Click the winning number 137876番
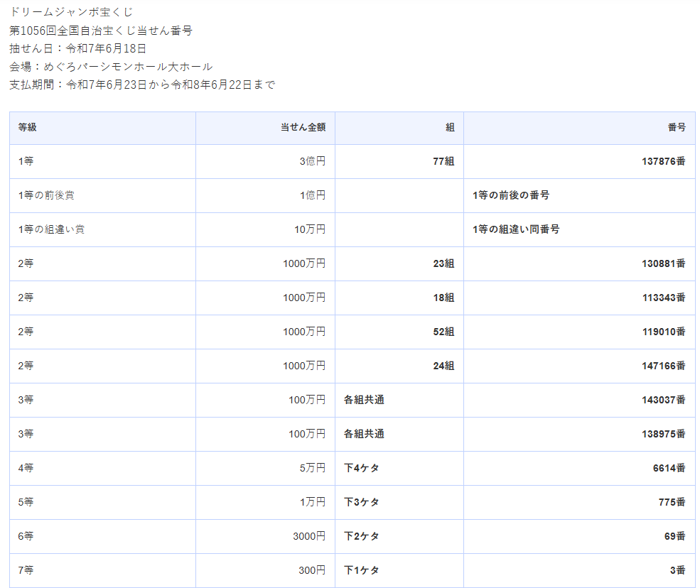Viewport: 700px width, 588px height. [x=664, y=161]
